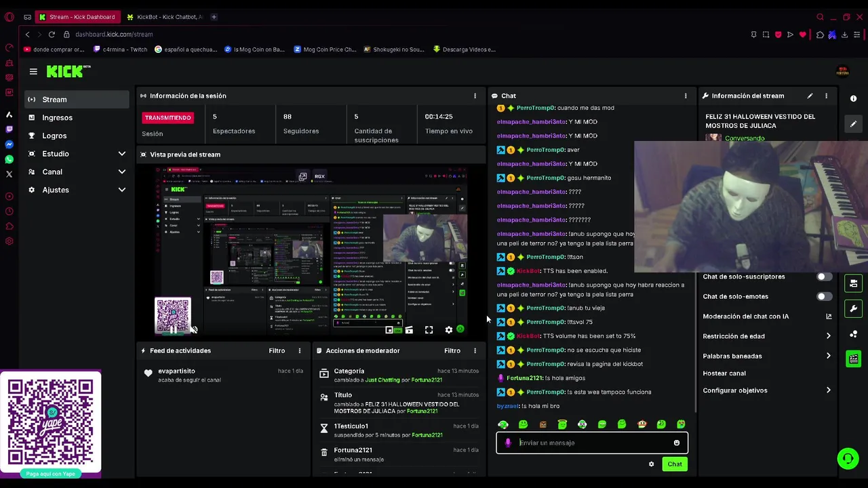Click Hostear canal option

coord(724,373)
